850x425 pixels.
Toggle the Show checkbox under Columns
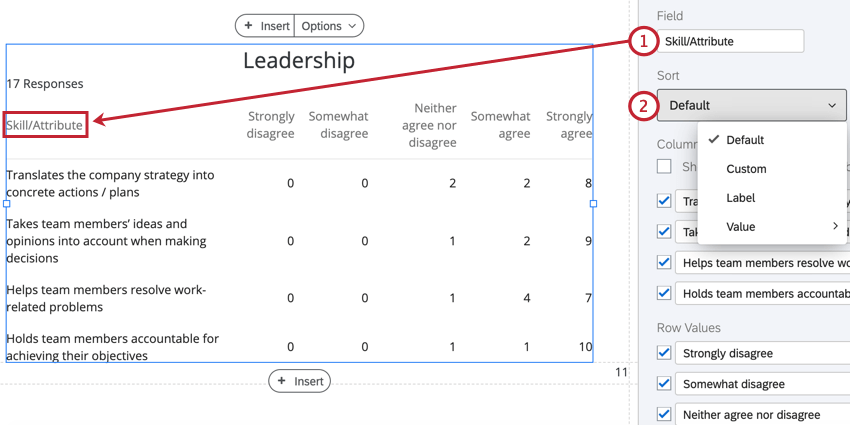coord(664,166)
